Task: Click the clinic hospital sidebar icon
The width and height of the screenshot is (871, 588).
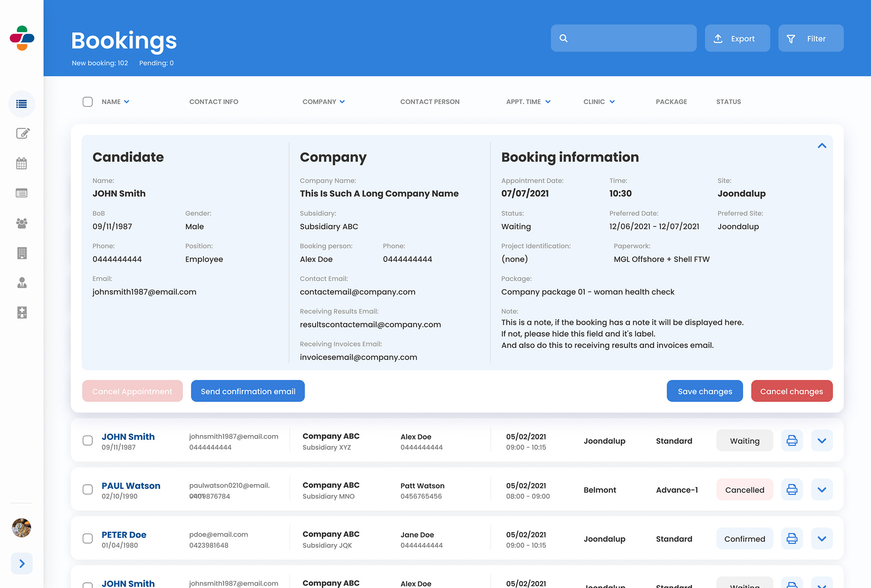Action: (x=22, y=312)
